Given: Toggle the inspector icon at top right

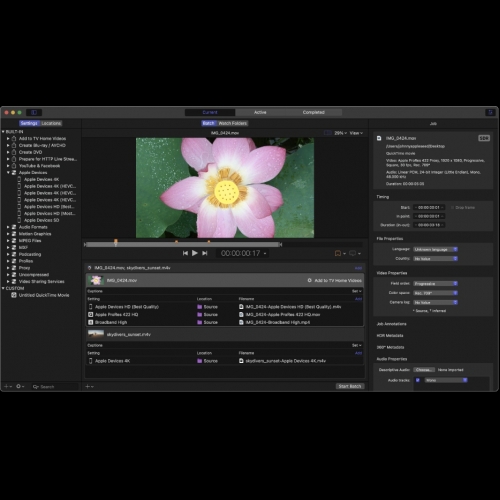Looking at the screenshot, I should (491, 112).
